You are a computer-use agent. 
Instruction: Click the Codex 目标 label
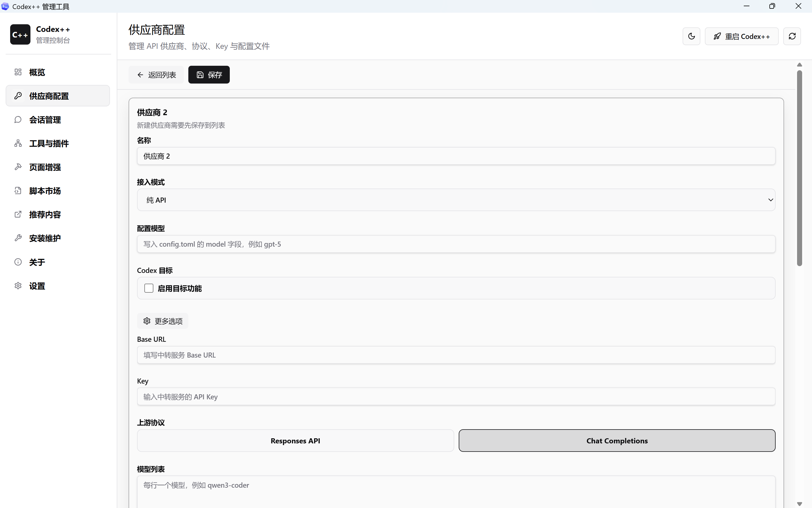155,270
